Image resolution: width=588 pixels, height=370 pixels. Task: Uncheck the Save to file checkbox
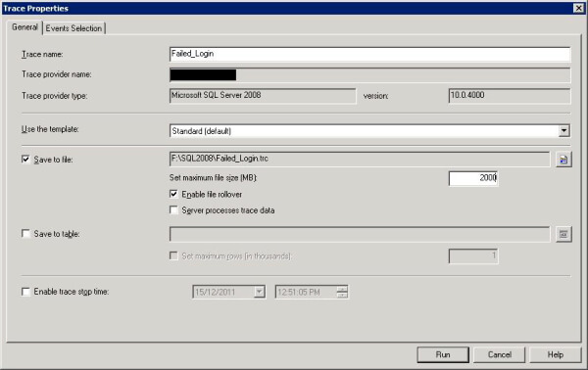click(x=25, y=160)
